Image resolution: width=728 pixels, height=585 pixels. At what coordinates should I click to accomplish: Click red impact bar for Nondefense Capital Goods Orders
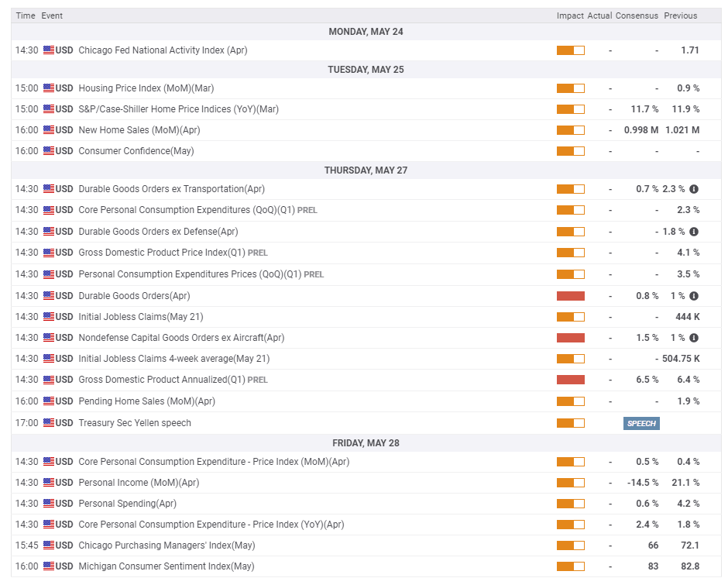[x=570, y=338]
